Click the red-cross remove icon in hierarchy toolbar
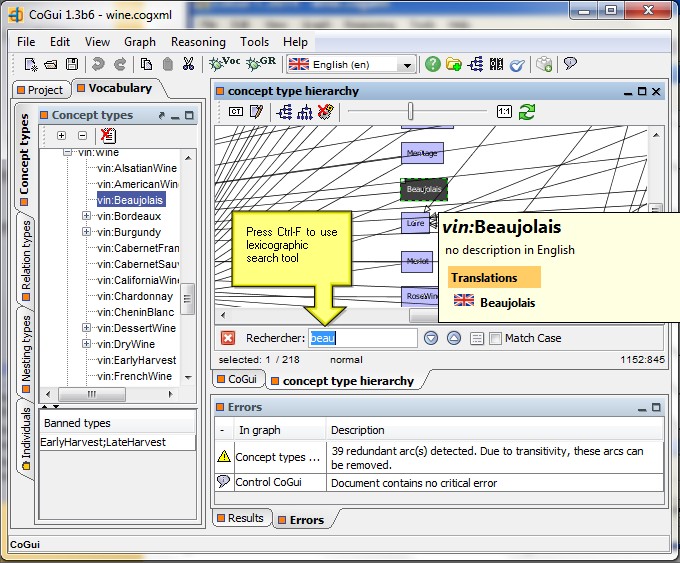680x563 pixels. click(325, 112)
